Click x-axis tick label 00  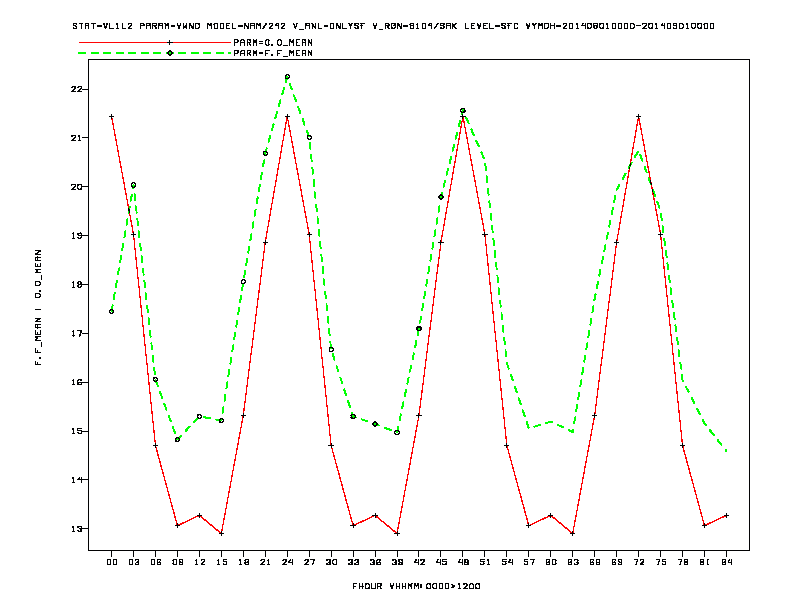[x=112, y=562]
